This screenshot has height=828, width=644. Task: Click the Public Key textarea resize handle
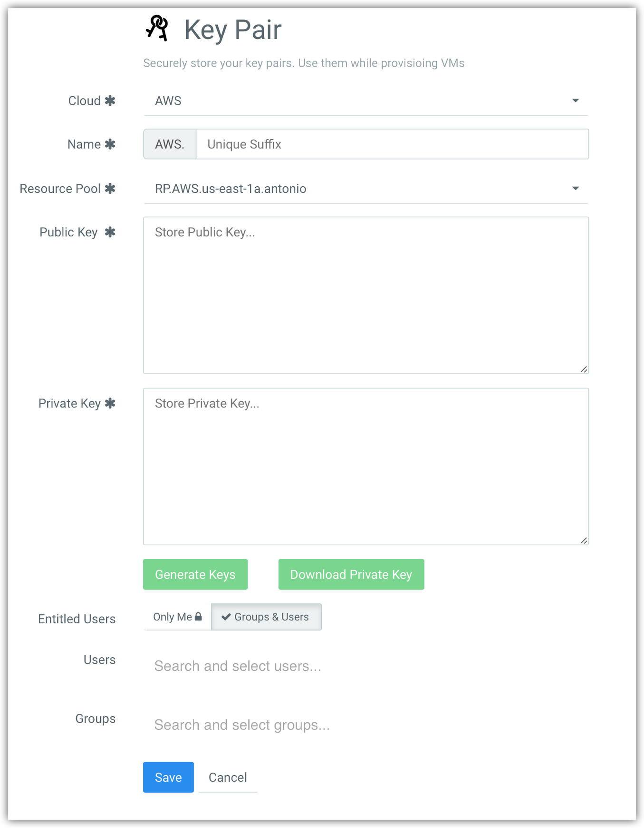click(x=584, y=369)
